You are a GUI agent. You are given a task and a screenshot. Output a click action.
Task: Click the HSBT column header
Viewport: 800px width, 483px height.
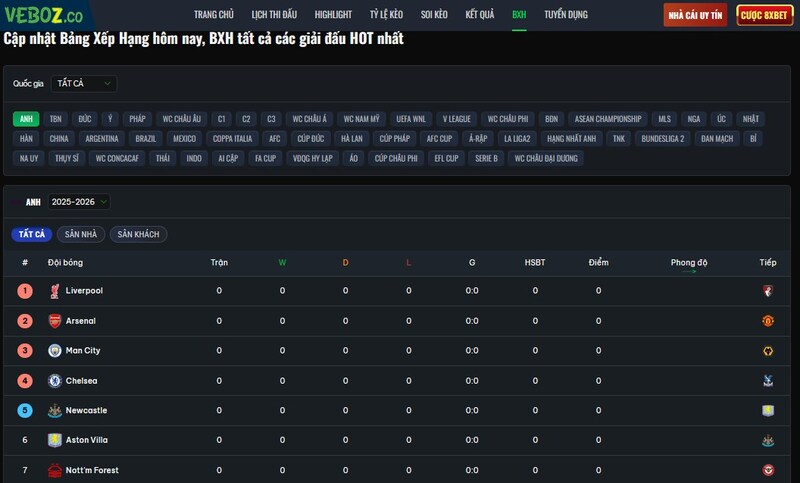pyautogui.click(x=535, y=262)
